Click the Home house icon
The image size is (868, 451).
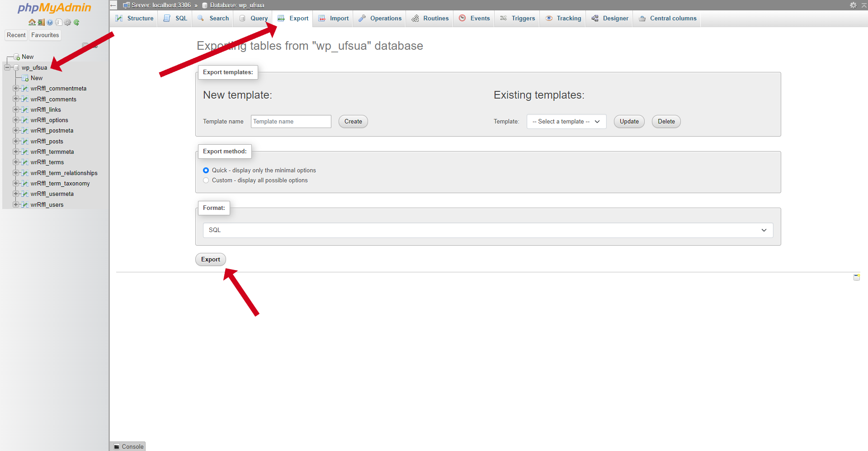coord(32,22)
